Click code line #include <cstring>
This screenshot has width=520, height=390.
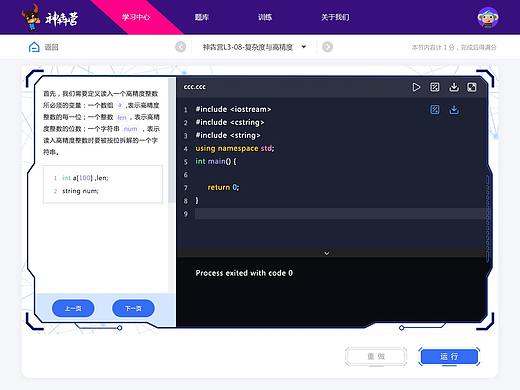230,122
